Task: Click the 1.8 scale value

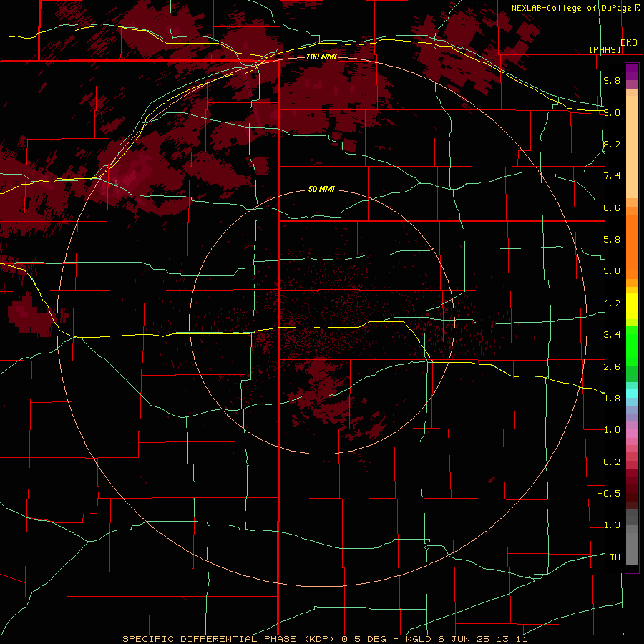Action: (x=612, y=399)
